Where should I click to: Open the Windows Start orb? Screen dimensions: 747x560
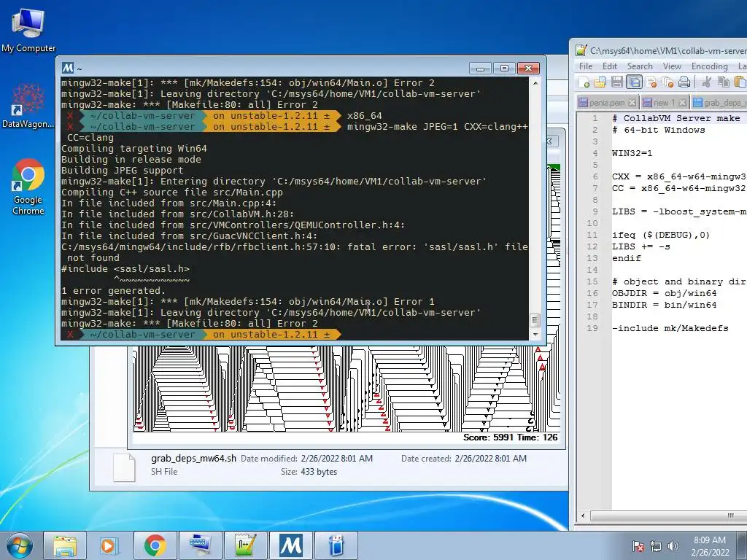[x=19, y=545]
